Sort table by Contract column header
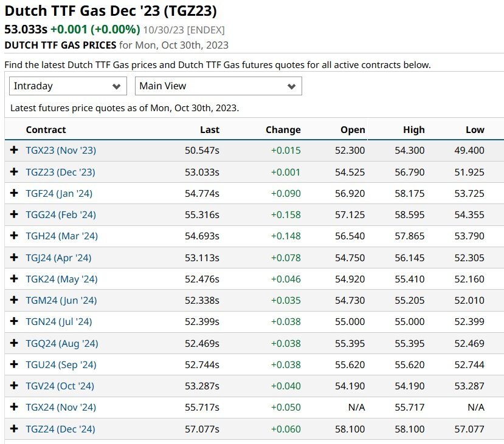504x444 pixels. click(x=46, y=130)
